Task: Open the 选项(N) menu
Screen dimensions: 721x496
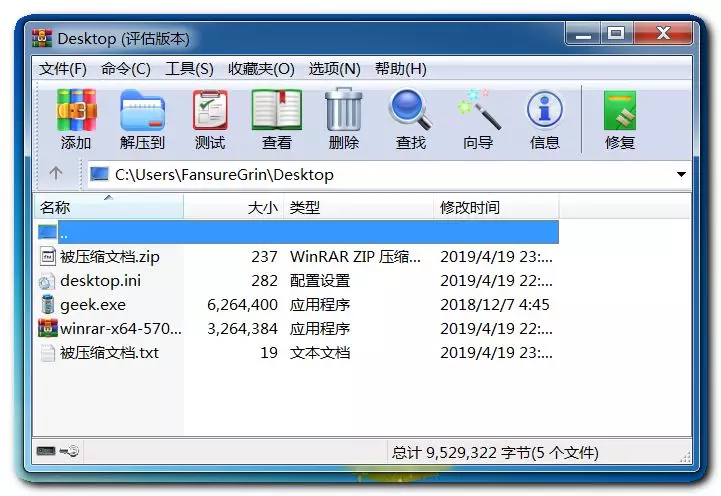Action: [334, 69]
